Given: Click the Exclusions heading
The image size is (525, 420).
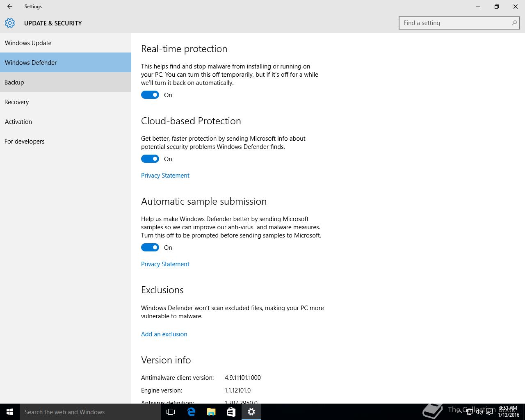Looking at the screenshot, I should click(x=162, y=290).
